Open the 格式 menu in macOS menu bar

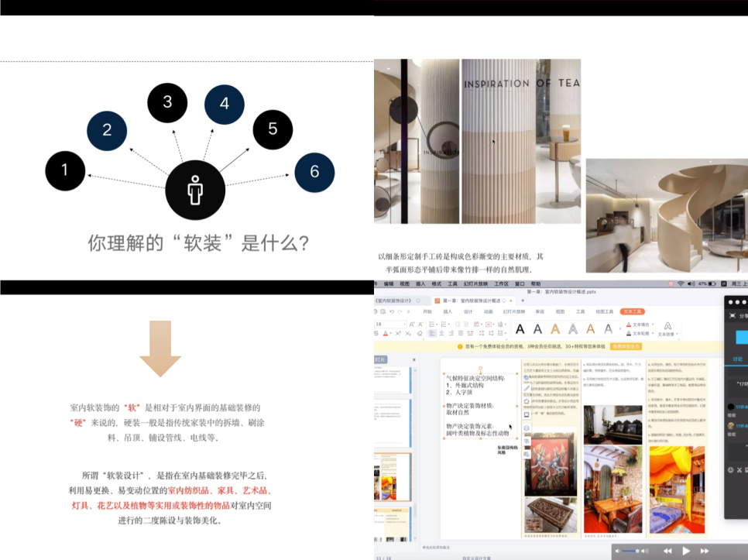[x=437, y=283]
